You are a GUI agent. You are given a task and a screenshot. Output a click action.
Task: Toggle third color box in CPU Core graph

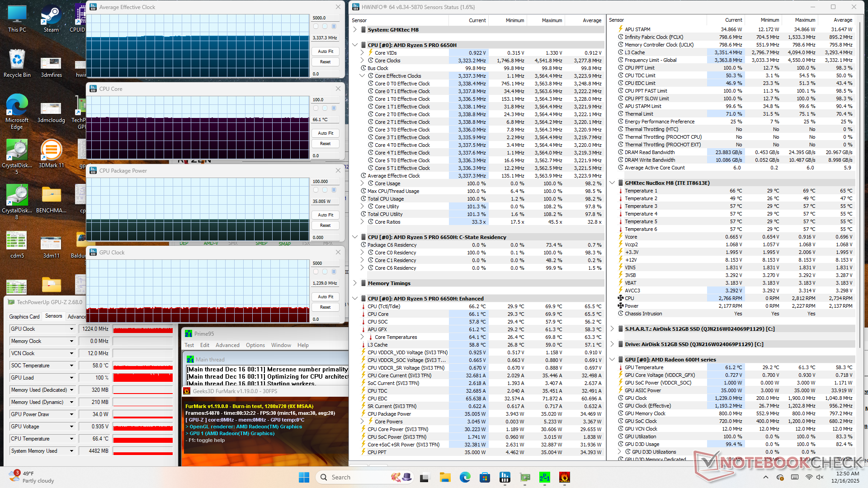point(334,108)
